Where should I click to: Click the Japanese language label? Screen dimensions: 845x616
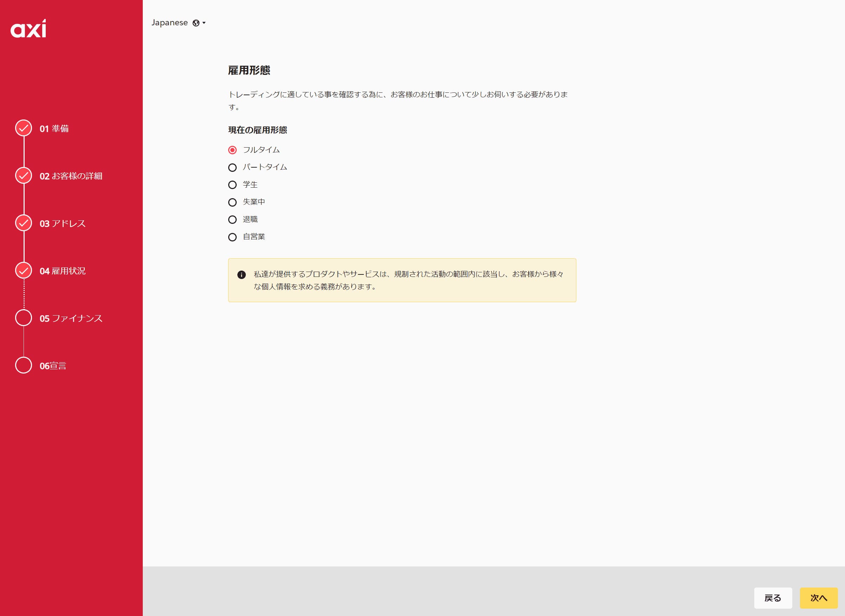pyautogui.click(x=169, y=23)
